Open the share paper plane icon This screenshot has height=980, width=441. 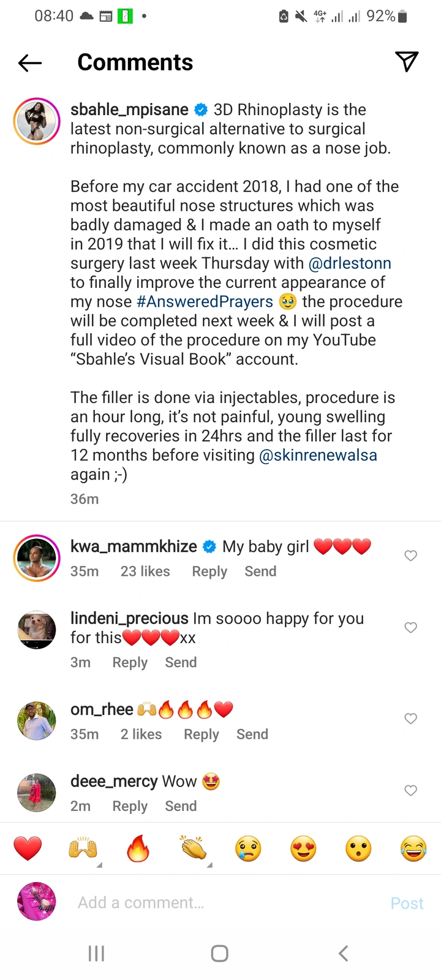[407, 61]
